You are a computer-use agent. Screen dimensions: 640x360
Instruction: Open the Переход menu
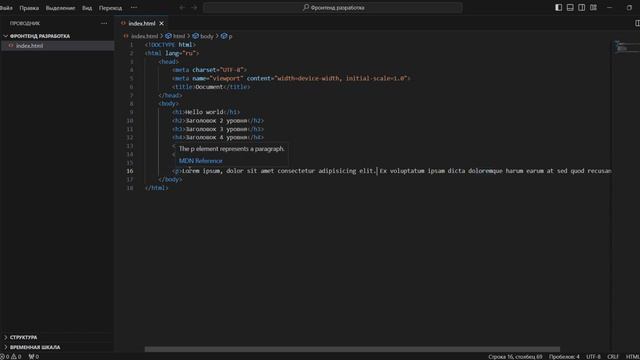coord(110,8)
